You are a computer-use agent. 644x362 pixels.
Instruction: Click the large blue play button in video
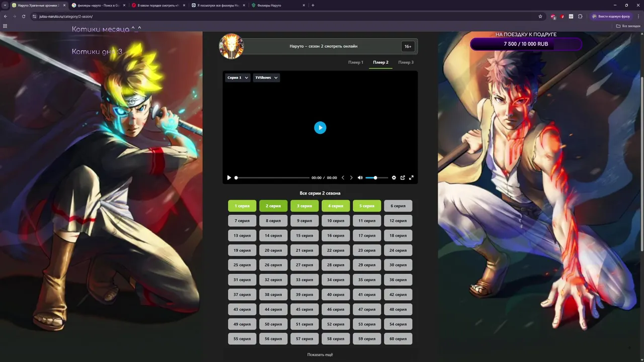pos(320,128)
